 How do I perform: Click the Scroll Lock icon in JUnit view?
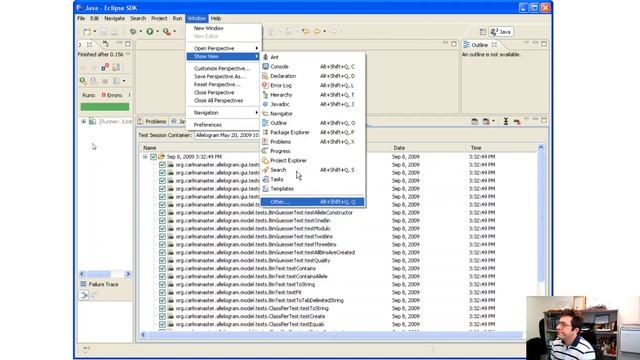pyautogui.click(x=116, y=67)
